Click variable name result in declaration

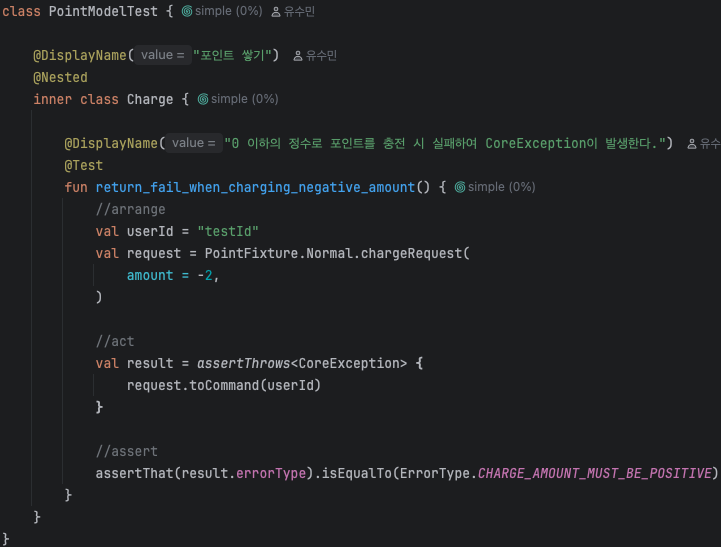pos(150,364)
